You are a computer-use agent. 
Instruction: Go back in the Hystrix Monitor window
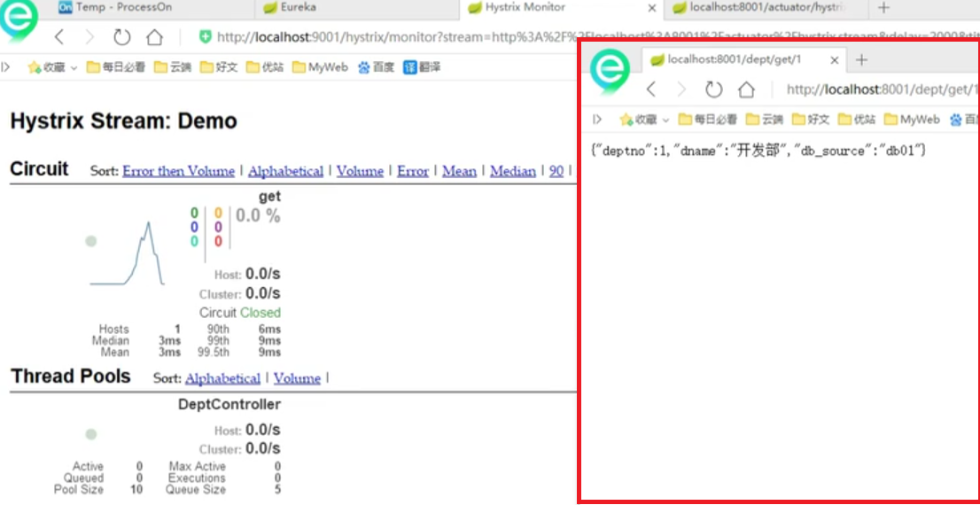click(x=59, y=37)
